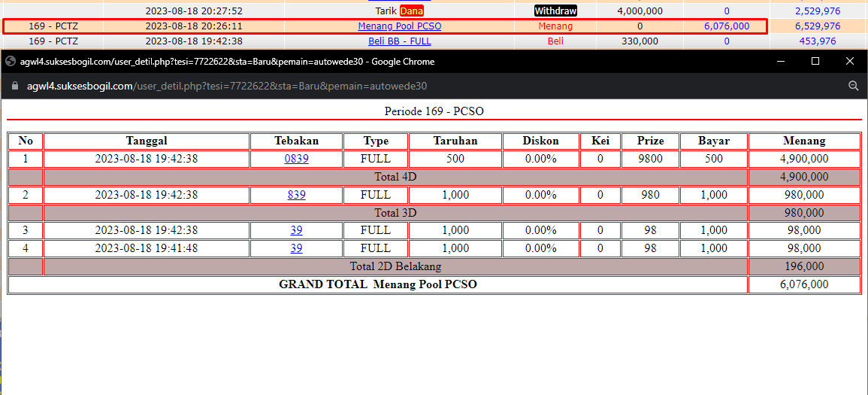
Task: Select the 4,900,000 value in row 1
Action: click(804, 159)
